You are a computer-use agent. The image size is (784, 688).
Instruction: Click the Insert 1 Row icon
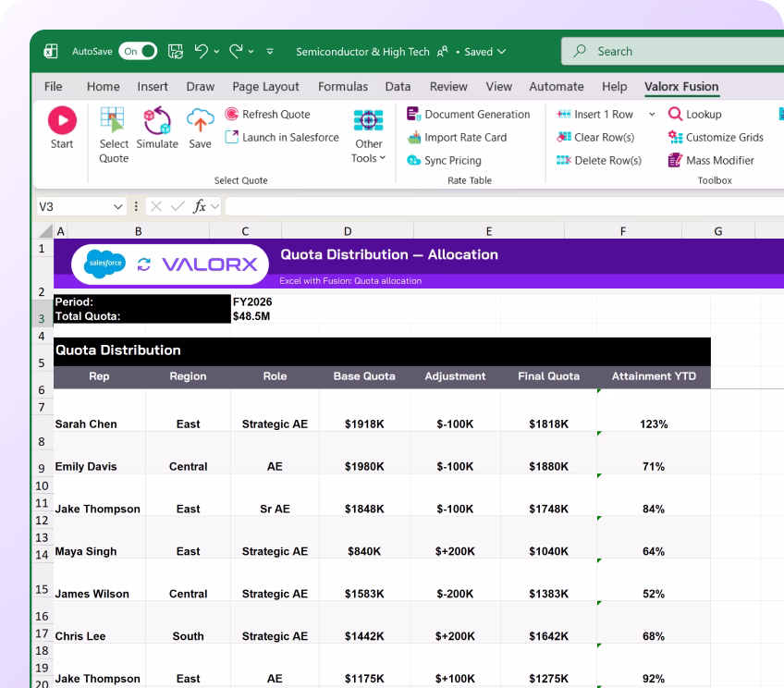click(564, 114)
